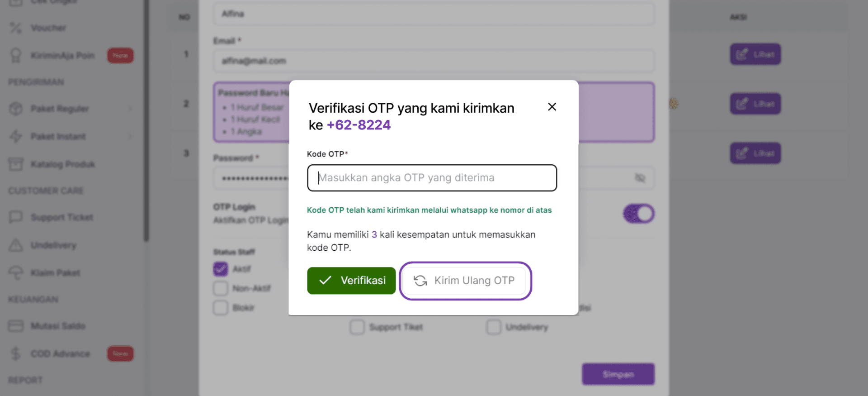Click Kirim Ulang OTP button
The image size is (868, 396).
point(465,281)
